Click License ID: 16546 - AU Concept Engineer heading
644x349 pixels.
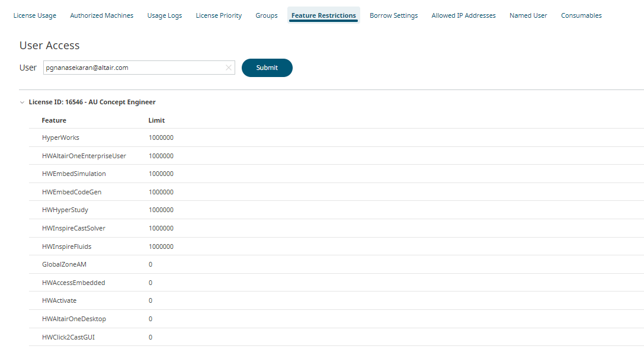pos(92,103)
